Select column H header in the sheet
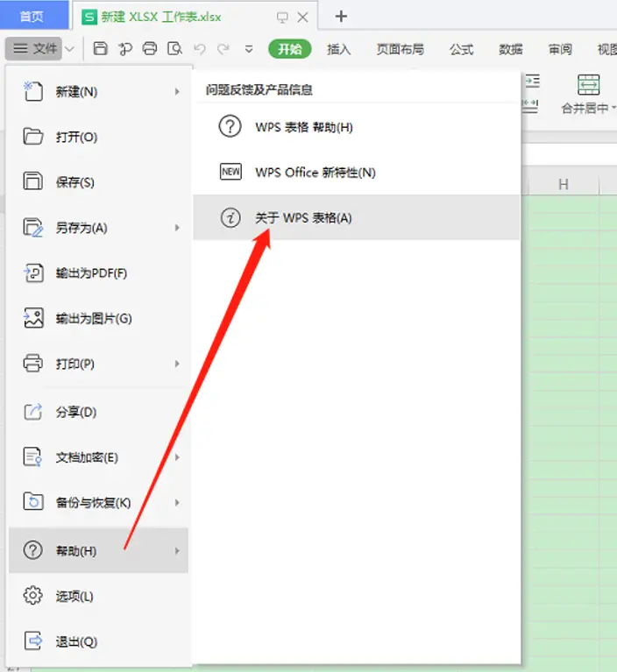This screenshot has height=672, width=617. click(564, 184)
